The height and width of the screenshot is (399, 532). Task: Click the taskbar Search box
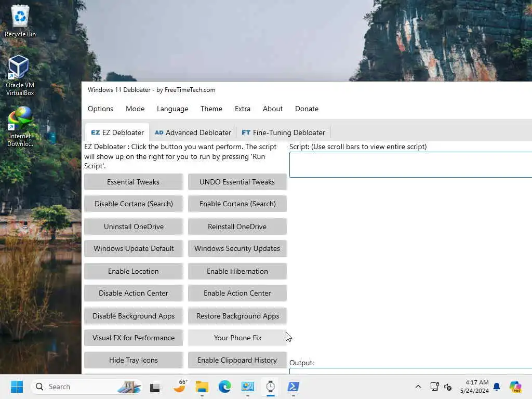[87, 387]
